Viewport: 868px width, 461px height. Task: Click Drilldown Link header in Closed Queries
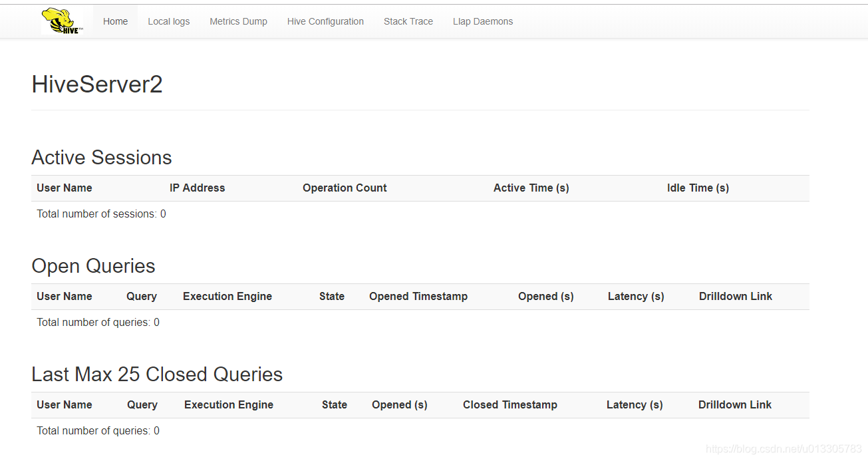click(735, 404)
